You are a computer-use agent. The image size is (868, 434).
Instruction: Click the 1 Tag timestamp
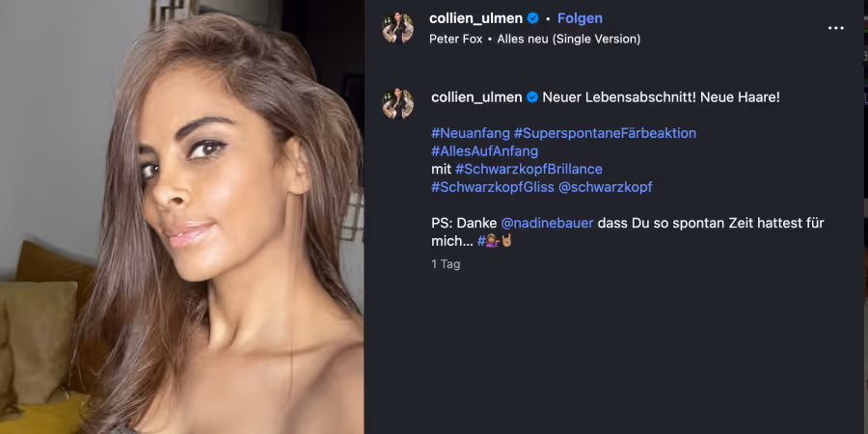click(446, 264)
